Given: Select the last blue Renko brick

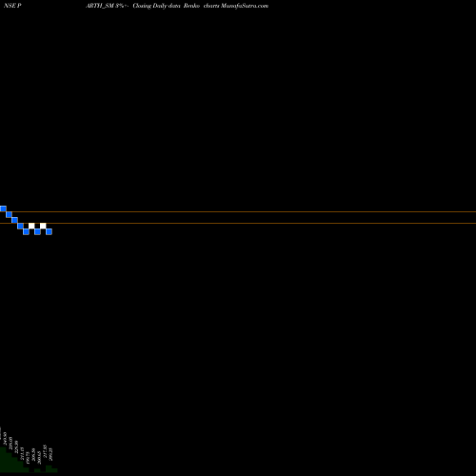Looking at the screenshot, I should (x=49, y=231).
